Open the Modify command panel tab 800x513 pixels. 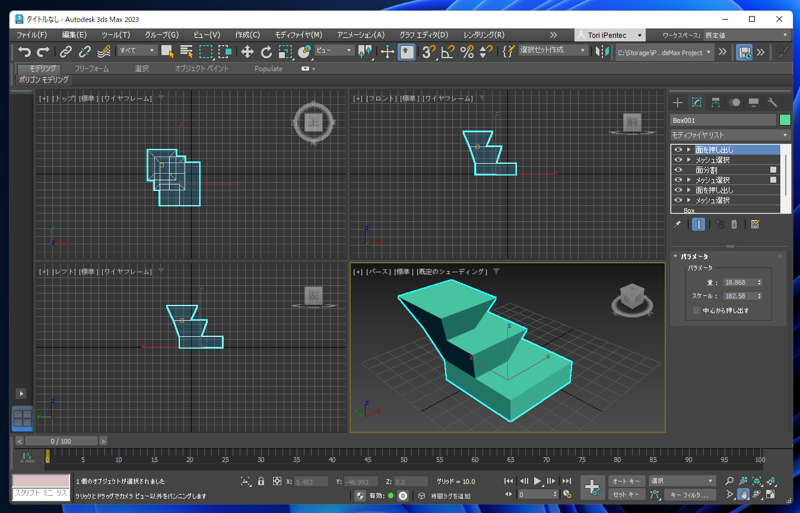click(x=696, y=103)
